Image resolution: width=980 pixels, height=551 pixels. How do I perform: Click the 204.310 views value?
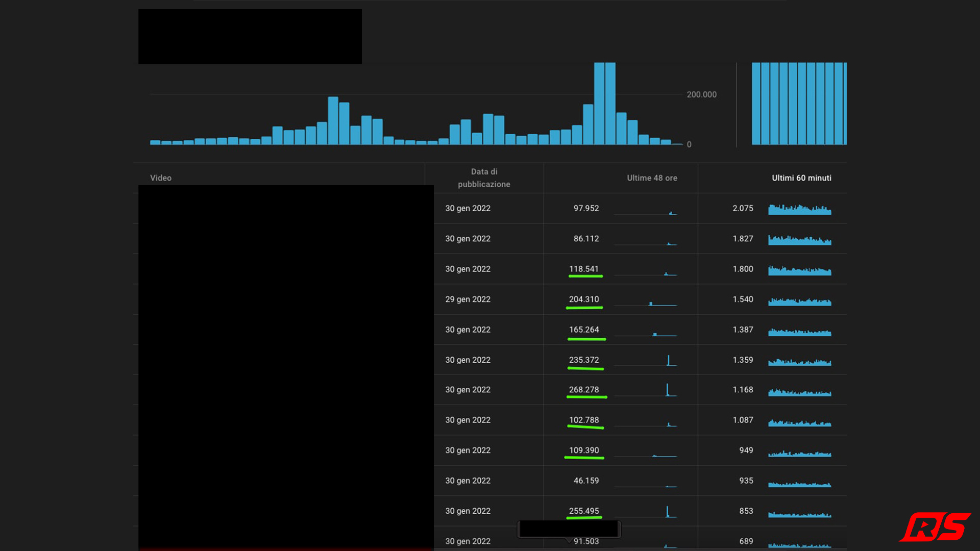pos(584,299)
